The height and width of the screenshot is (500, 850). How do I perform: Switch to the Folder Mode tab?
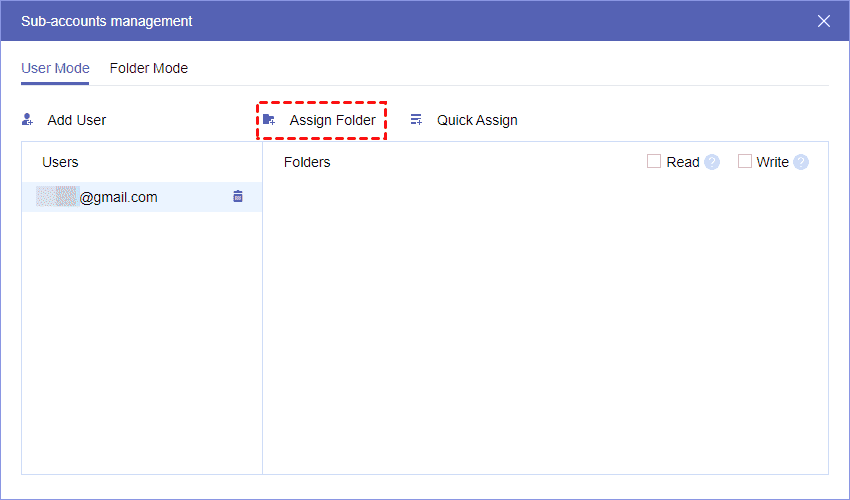149,69
